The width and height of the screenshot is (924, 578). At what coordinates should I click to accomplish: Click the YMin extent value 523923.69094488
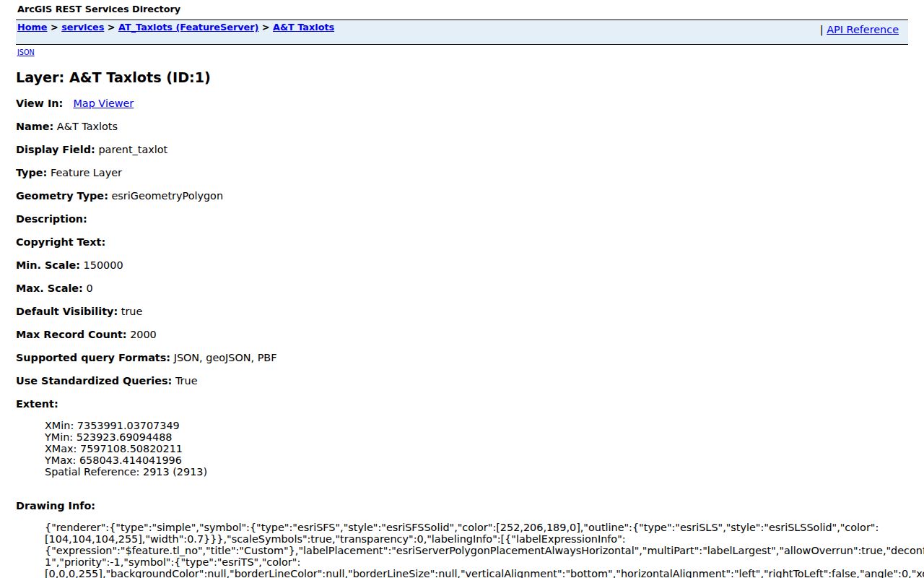124,437
